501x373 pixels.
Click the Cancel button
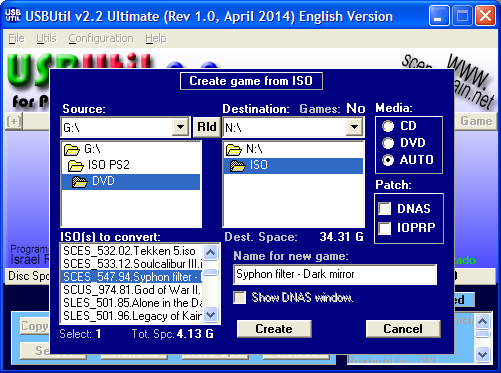click(403, 329)
